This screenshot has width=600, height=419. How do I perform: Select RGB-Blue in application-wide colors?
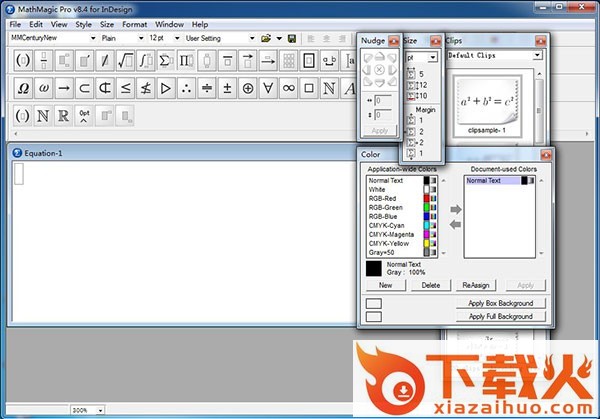click(x=402, y=216)
